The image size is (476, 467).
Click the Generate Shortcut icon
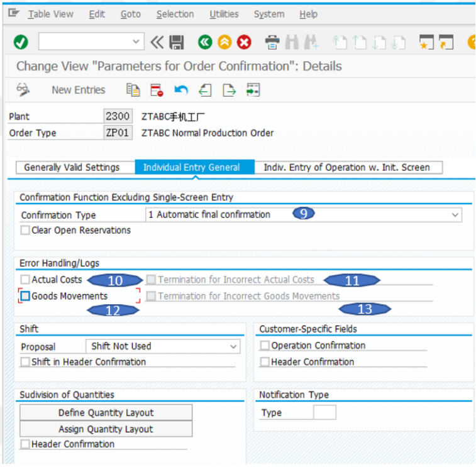(x=446, y=42)
